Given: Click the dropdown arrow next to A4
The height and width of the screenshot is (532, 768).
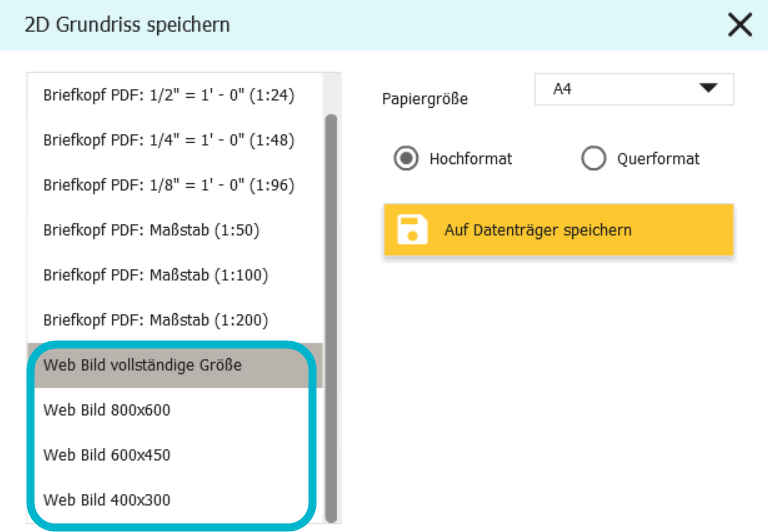Looking at the screenshot, I should (708, 88).
